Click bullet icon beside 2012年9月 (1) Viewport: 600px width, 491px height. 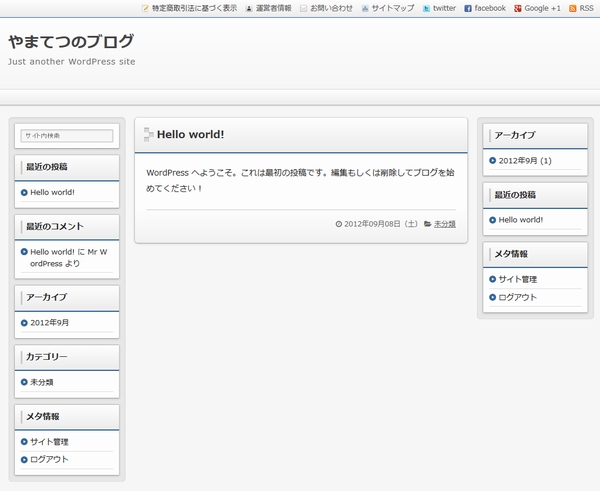492,161
